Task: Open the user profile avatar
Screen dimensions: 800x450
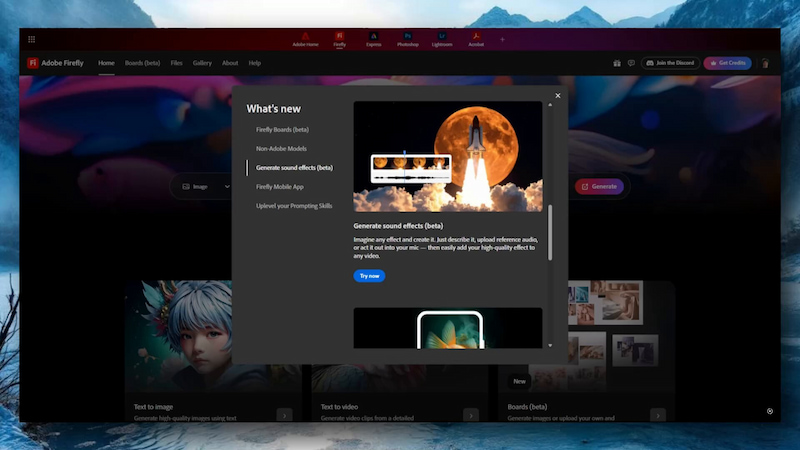Action: coord(765,63)
